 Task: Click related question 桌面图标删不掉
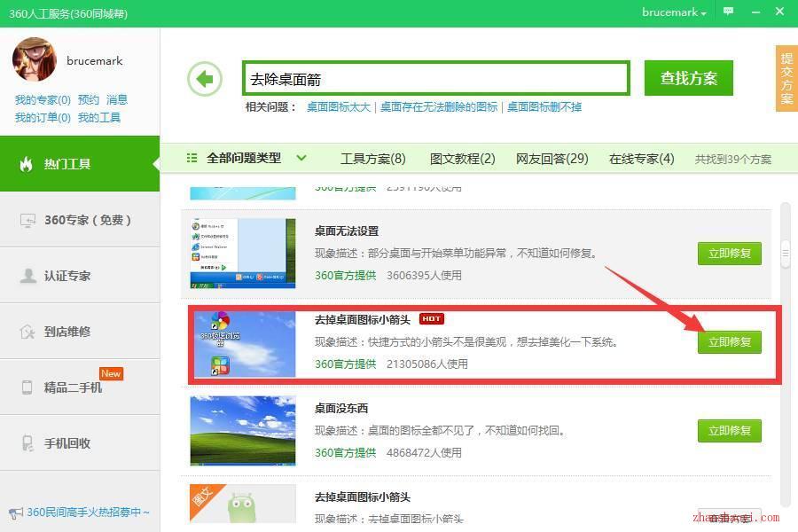[544, 107]
